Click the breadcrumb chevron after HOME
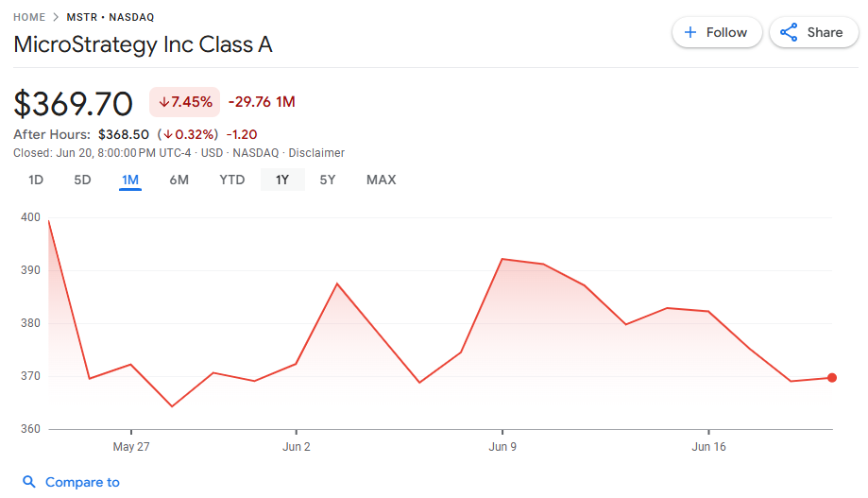The width and height of the screenshot is (868, 498). 55,18
